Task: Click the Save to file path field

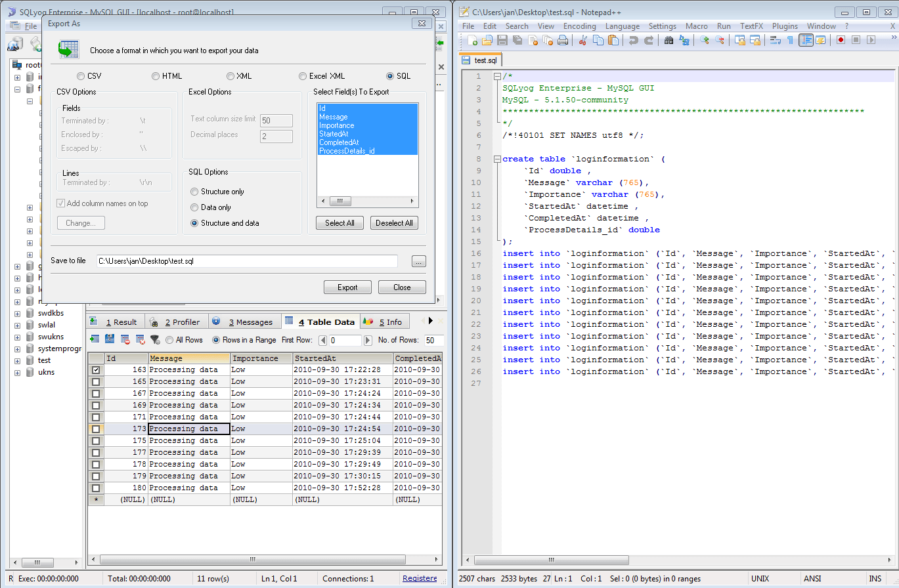Action: tap(247, 261)
